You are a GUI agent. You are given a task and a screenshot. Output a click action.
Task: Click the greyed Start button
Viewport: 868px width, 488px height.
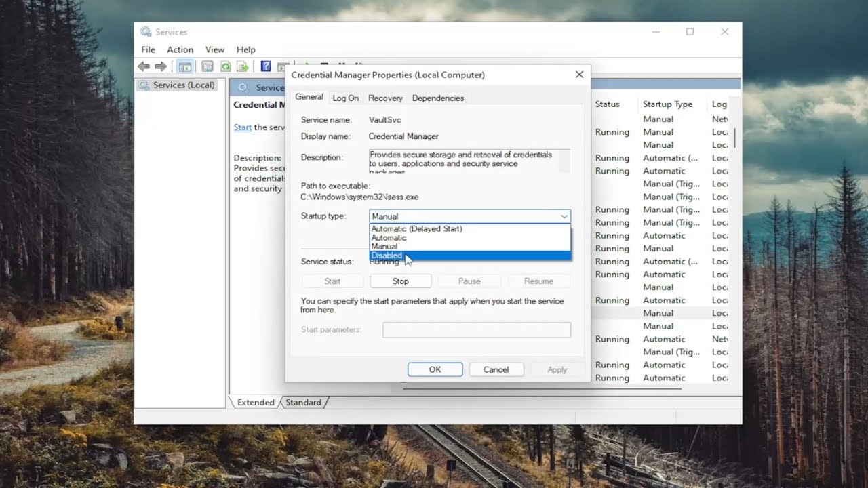(332, 281)
